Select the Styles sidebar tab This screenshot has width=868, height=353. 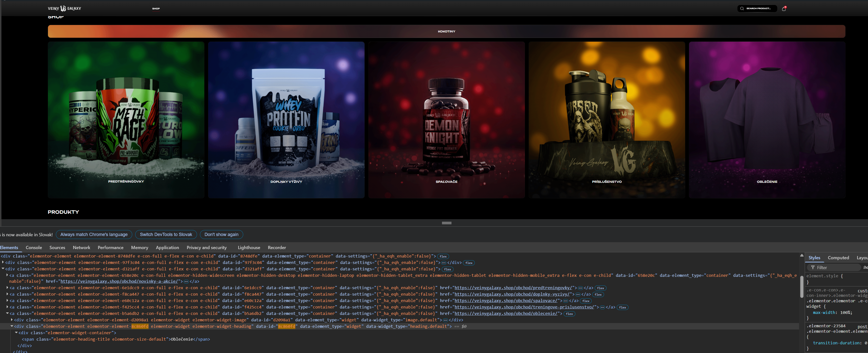click(x=814, y=258)
